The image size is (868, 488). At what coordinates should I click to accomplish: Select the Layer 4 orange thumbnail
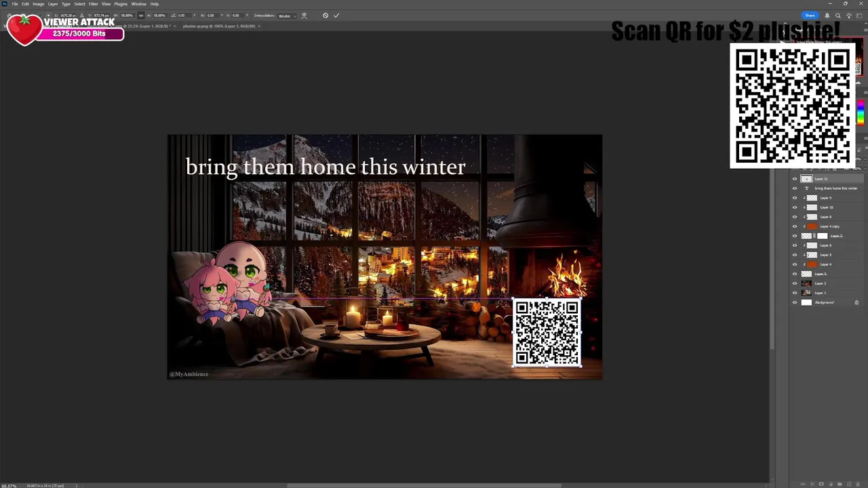click(x=812, y=264)
